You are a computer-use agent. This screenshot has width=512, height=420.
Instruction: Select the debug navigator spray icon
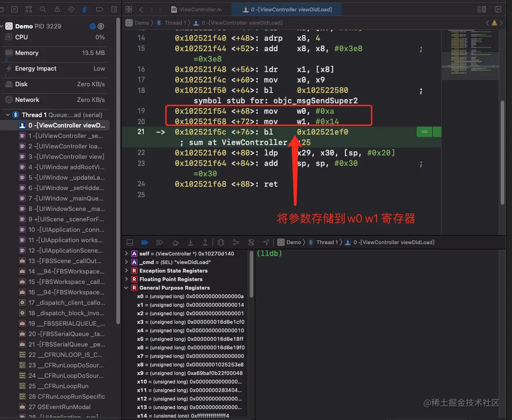pos(85,9)
